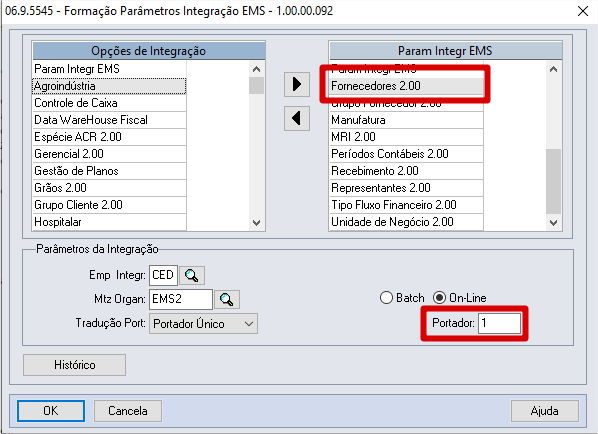This screenshot has width=598, height=434.
Task: Click down arrow of Opções de Integração scrollbar
Action: tap(256, 222)
